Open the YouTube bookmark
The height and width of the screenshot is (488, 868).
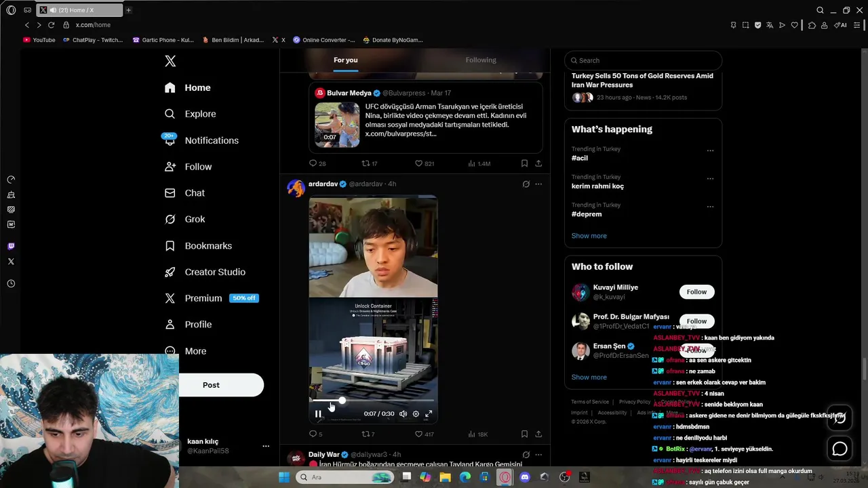[39, 40]
